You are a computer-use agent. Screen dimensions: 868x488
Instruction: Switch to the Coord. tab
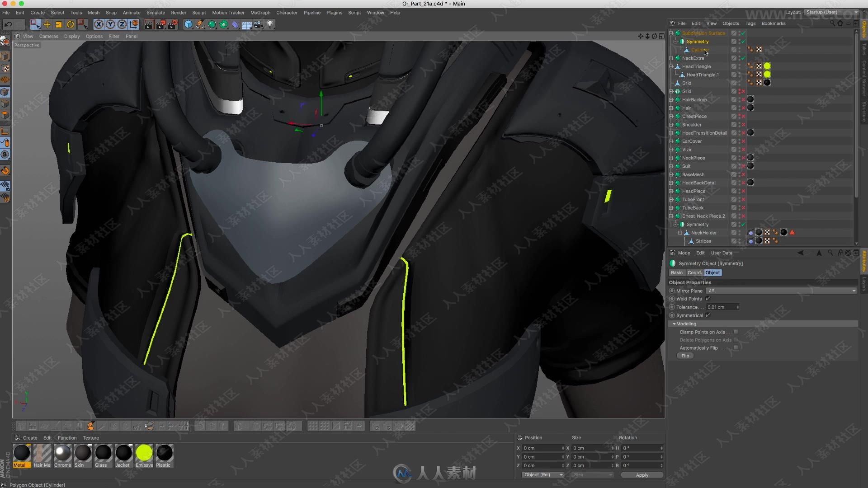click(694, 273)
